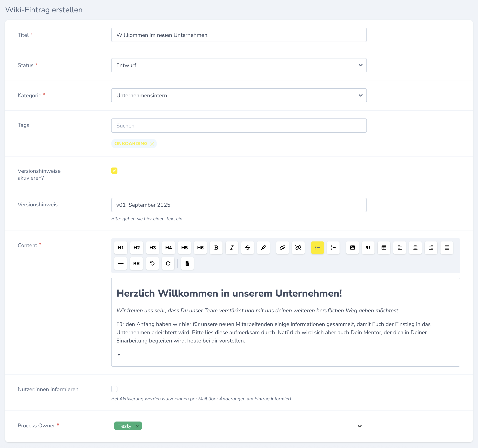The image size is (478, 448).
Task: Apply italic formatting to text
Action: click(232, 248)
